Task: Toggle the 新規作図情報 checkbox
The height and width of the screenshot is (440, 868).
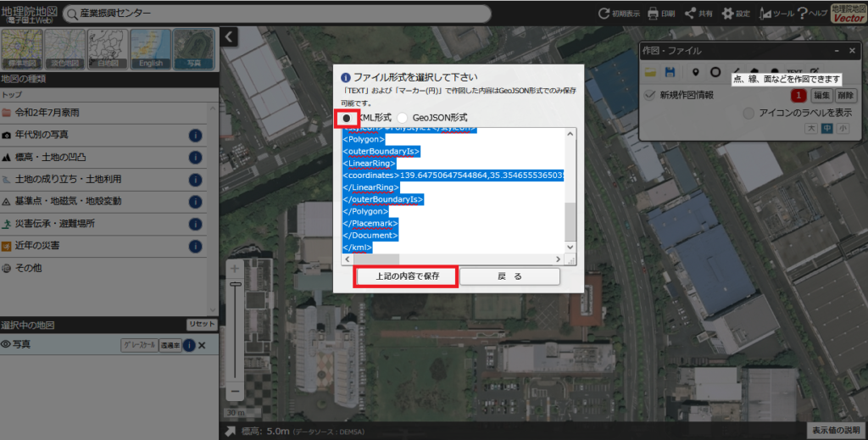Action: coord(650,95)
